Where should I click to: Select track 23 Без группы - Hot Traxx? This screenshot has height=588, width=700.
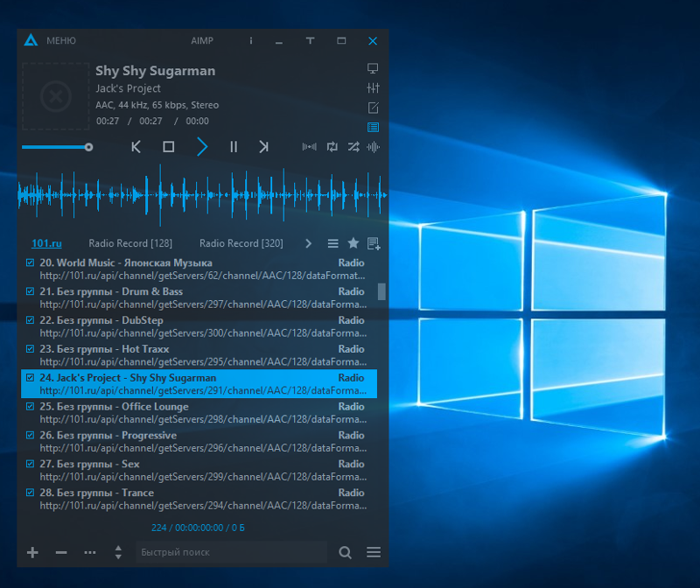tap(199, 355)
